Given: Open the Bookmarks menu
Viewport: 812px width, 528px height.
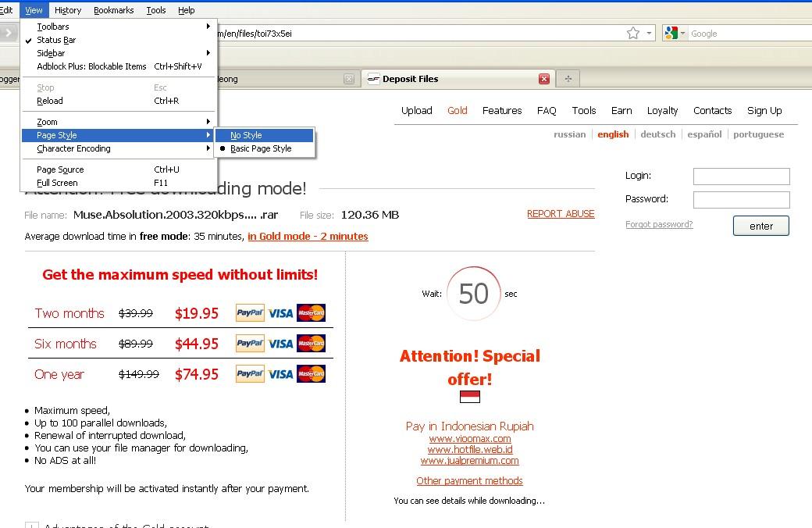Looking at the screenshot, I should pyautogui.click(x=113, y=10).
